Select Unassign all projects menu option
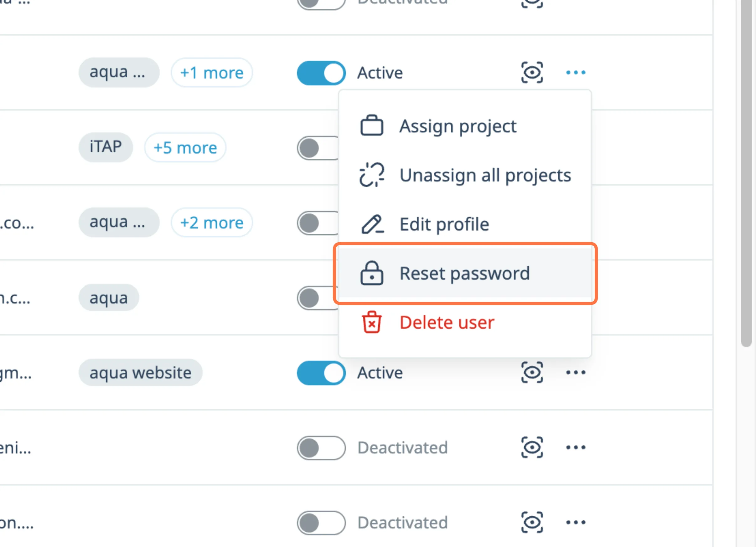This screenshot has height=547, width=756. pos(485,175)
